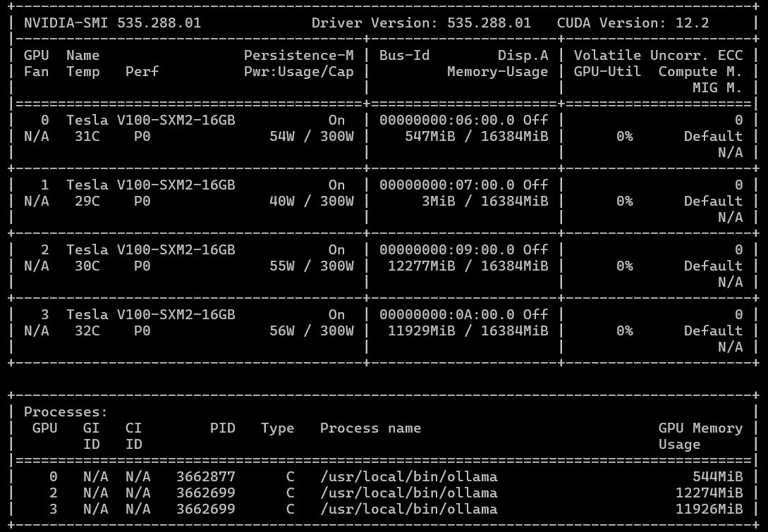
Task: Click the Memory-Usage column header
Action: [x=497, y=71]
